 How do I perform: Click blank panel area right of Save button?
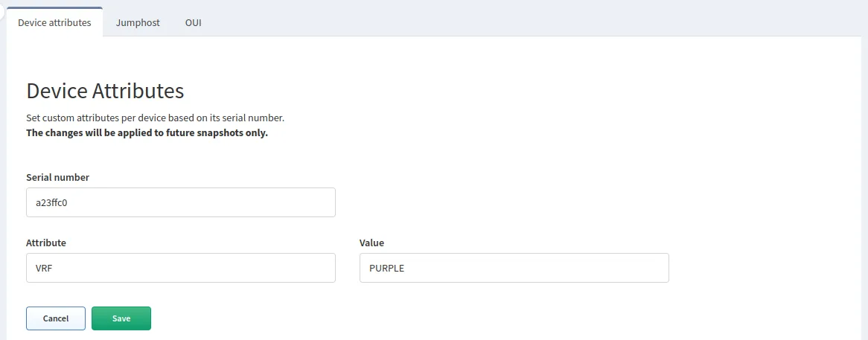click(x=447, y=318)
